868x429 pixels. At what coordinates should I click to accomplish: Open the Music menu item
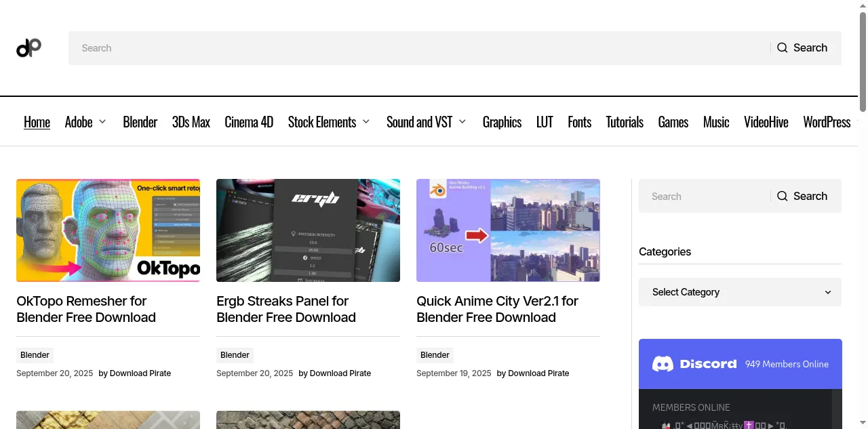(x=716, y=122)
